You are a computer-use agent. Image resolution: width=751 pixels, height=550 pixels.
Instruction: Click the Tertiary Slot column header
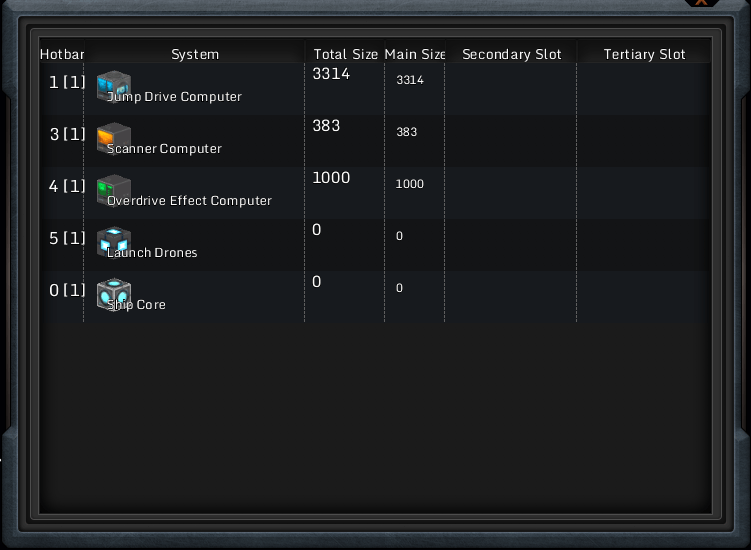[644, 54]
